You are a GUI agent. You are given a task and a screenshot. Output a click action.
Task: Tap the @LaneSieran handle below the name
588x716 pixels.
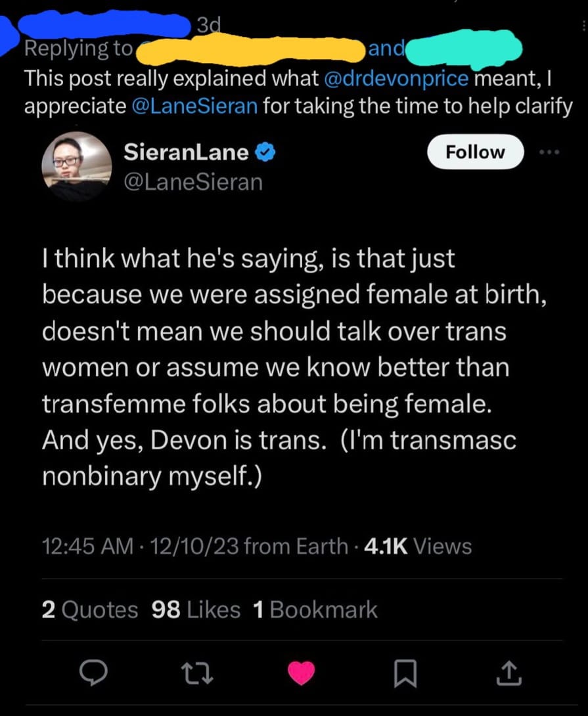pos(192,181)
